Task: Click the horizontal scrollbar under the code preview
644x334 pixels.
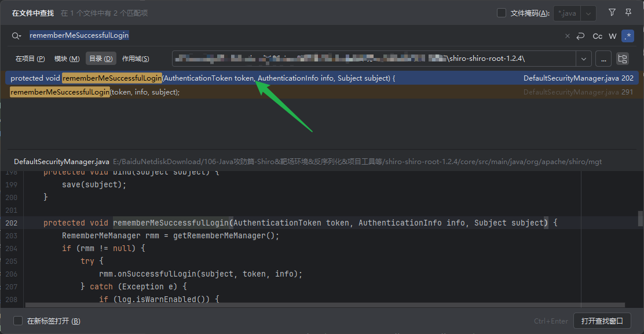Action: [325, 305]
